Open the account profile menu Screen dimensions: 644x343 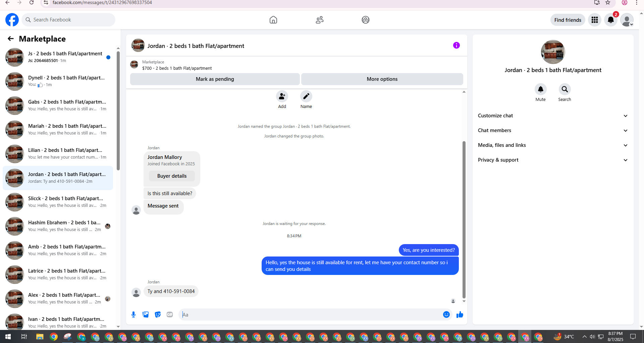[x=627, y=20]
